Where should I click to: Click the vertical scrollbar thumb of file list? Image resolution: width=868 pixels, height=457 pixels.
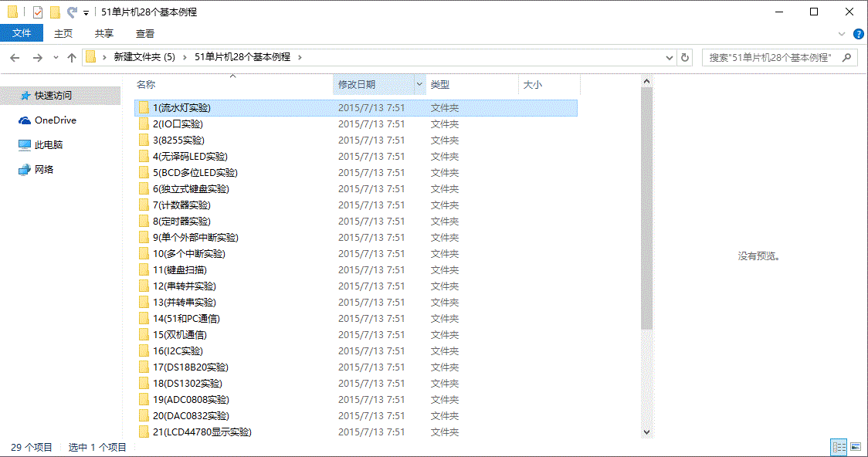(x=646, y=208)
